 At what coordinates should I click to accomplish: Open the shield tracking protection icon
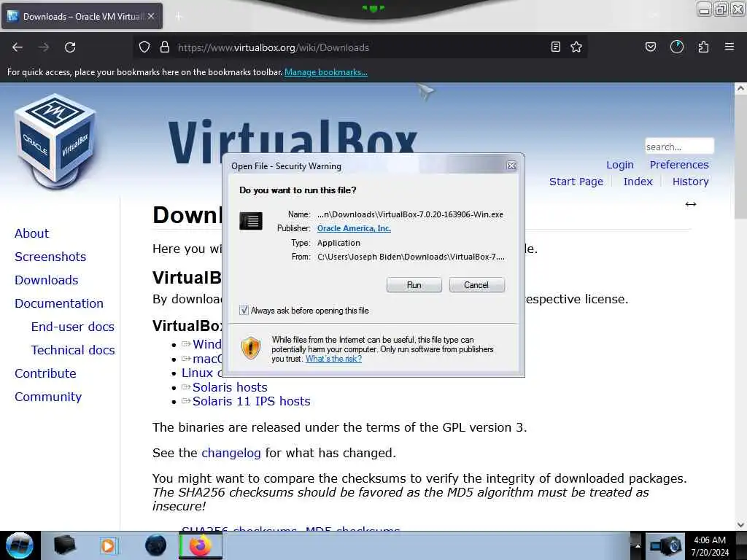pyautogui.click(x=144, y=47)
